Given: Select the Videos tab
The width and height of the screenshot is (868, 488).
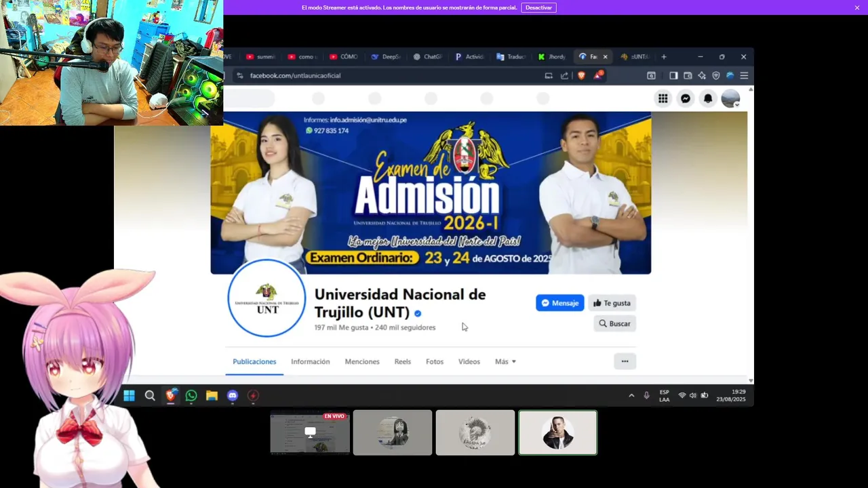Looking at the screenshot, I should click(469, 362).
